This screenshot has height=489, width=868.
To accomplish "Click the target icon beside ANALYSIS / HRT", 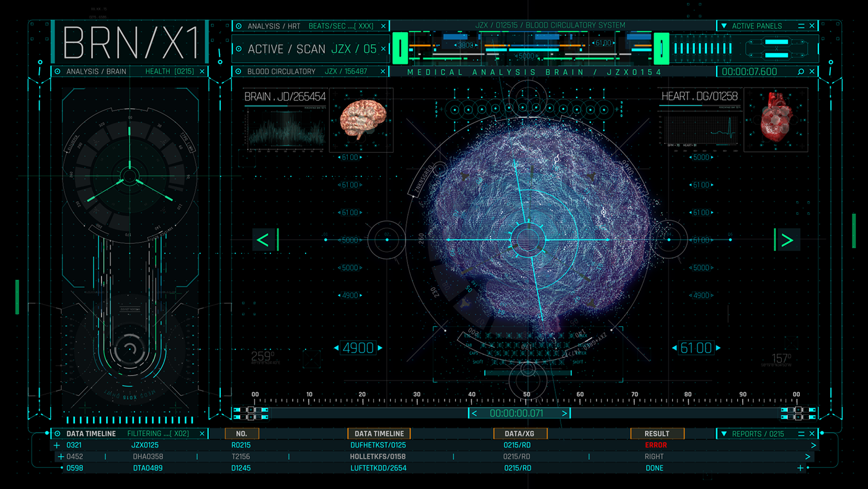I will (x=239, y=26).
